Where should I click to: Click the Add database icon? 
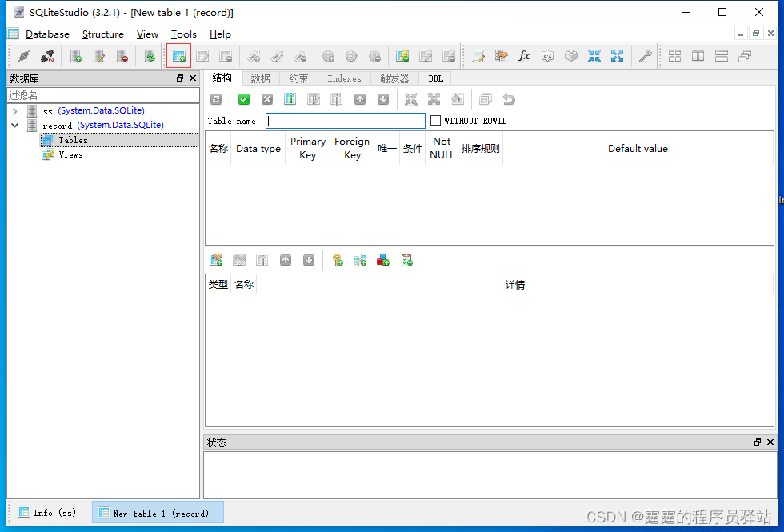tap(75, 56)
